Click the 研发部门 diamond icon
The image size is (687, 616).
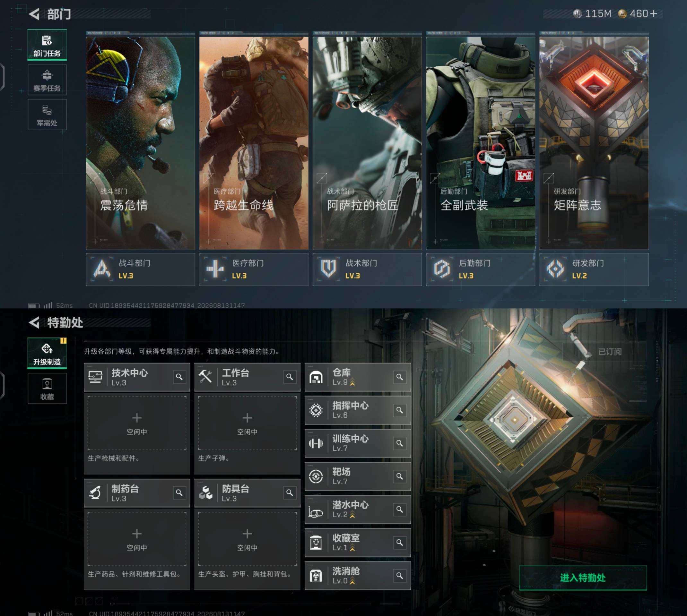[555, 269]
